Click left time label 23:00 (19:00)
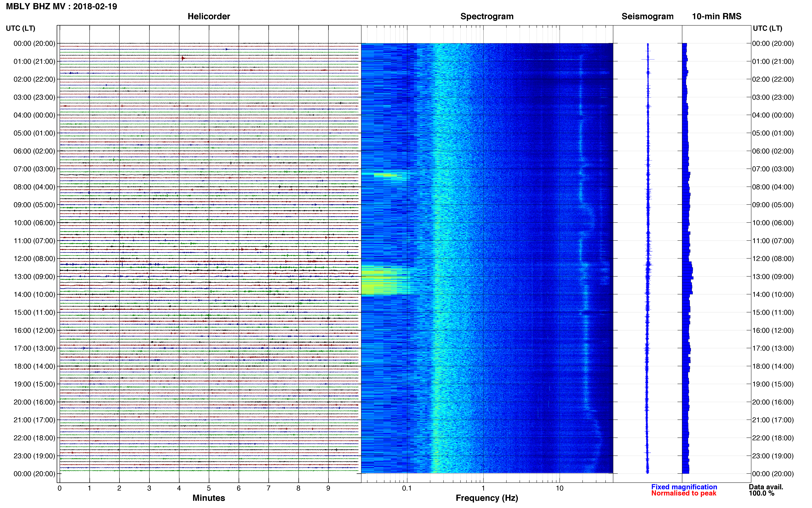Viewport: 812px width, 508px height. (34, 456)
